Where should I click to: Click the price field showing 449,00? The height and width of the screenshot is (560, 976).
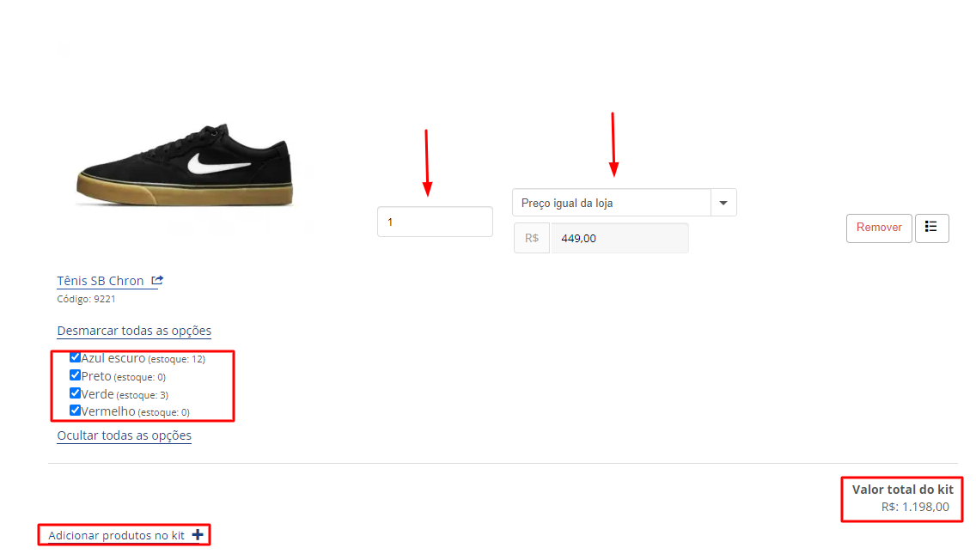(619, 238)
